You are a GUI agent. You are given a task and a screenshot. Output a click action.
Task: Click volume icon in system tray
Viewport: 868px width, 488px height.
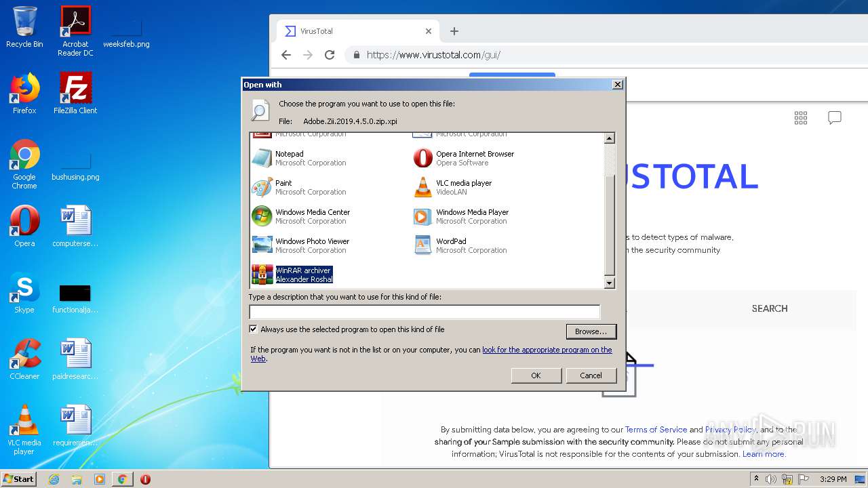(x=771, y=479)
